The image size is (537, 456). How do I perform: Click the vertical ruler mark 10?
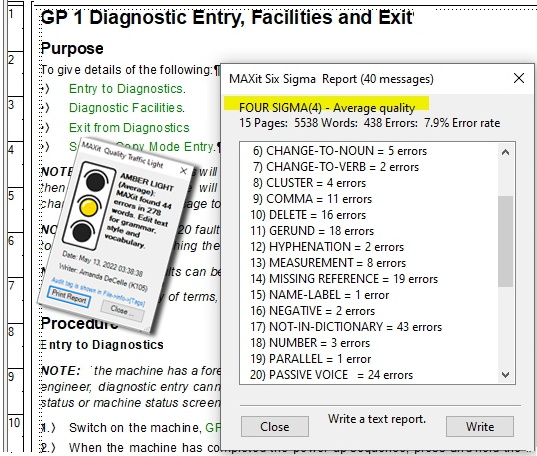14,422
